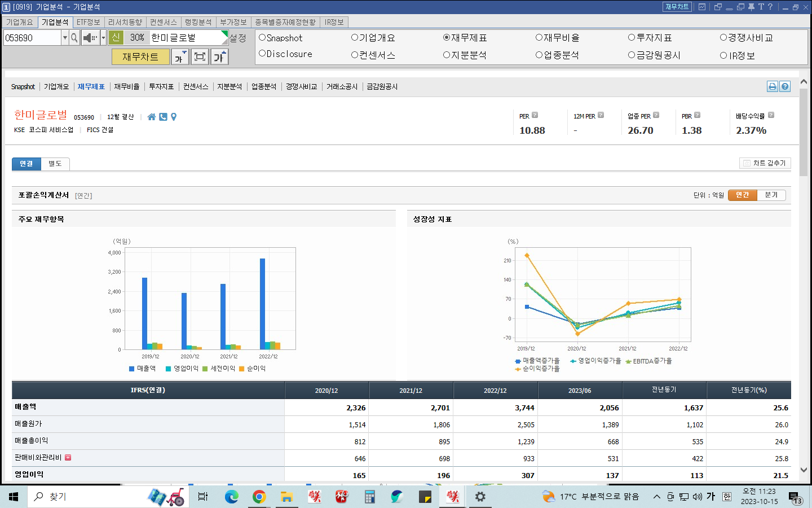Open the 거래소공시 link in report navigation
This screenshot has width=812, height=508.
(342, 86)
